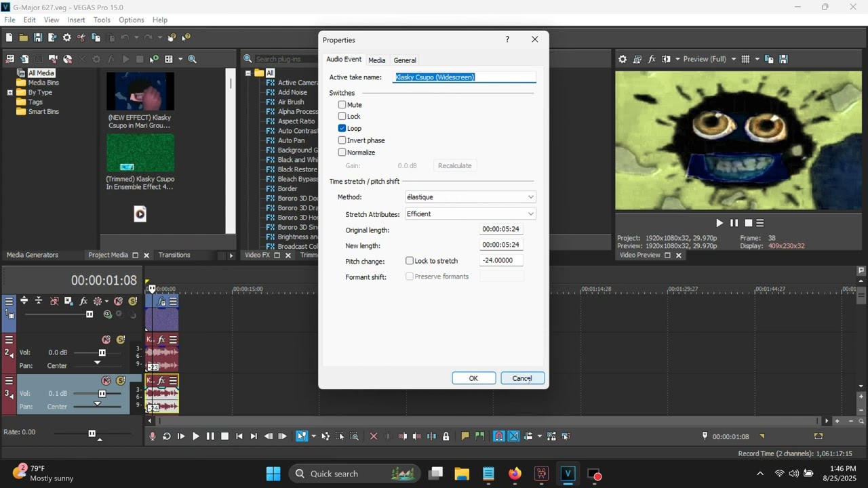Click the What's This help pointer icon
The width and height of the screenshot is (868, 488).
186,38
